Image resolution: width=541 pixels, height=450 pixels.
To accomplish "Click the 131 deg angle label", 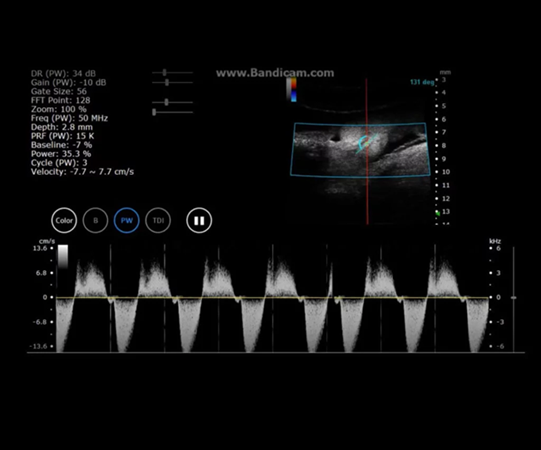I will pyautogui.click(x=422, y=82).
